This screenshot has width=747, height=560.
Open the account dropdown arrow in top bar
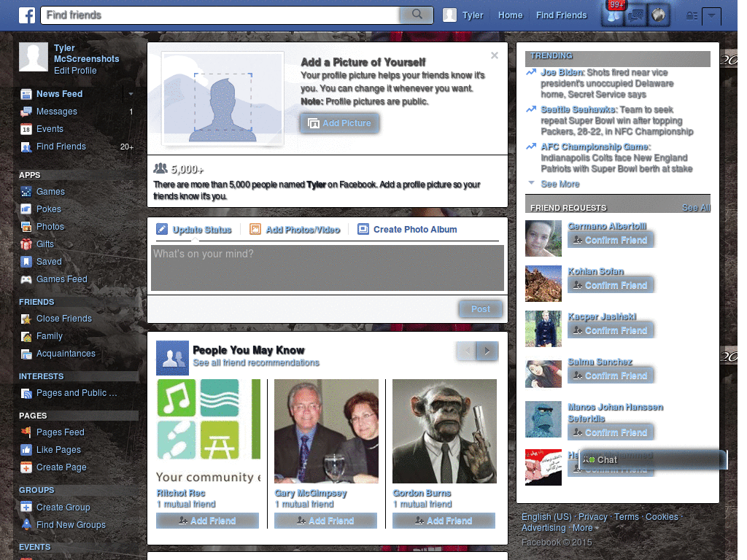(712, 16)
